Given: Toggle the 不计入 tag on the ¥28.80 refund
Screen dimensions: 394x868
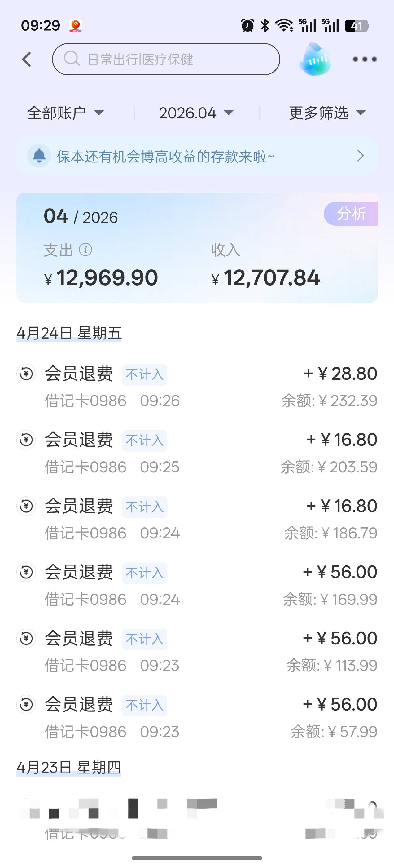Looking at the screenshot, I should click(144, 374).
